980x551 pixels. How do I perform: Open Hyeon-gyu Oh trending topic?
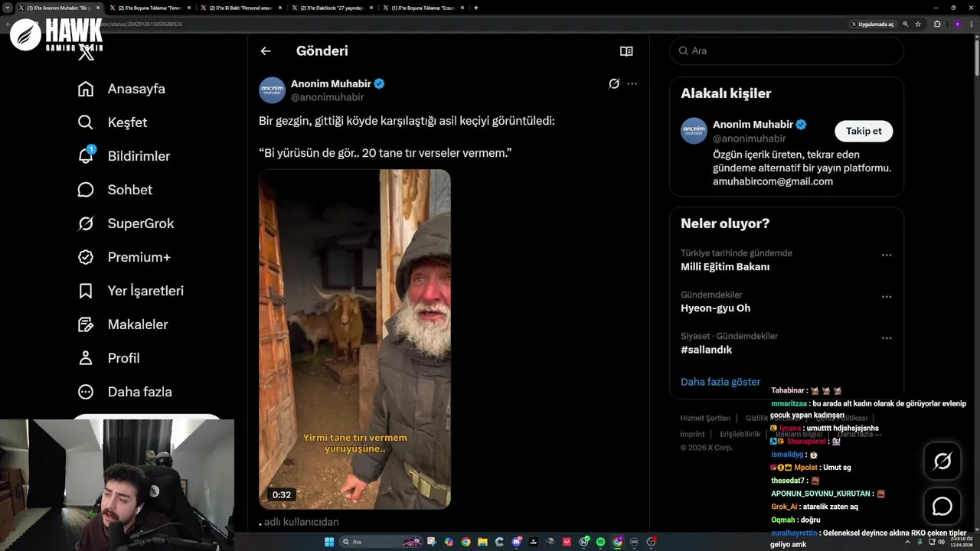point(715,308)
